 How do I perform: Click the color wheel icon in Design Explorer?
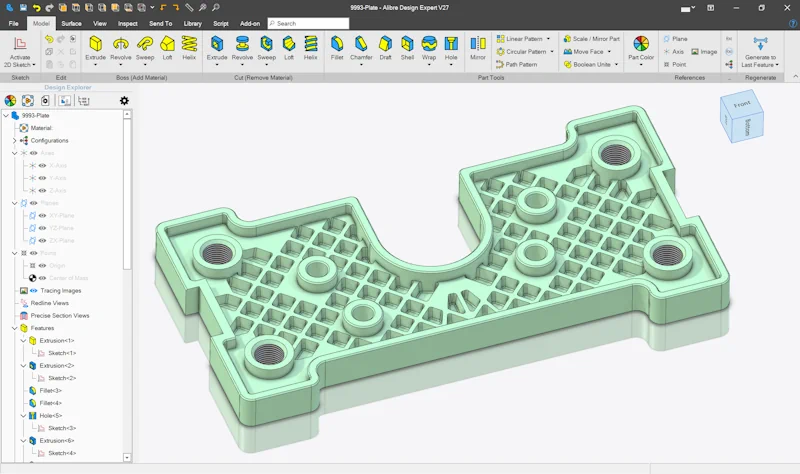[10, 101]
